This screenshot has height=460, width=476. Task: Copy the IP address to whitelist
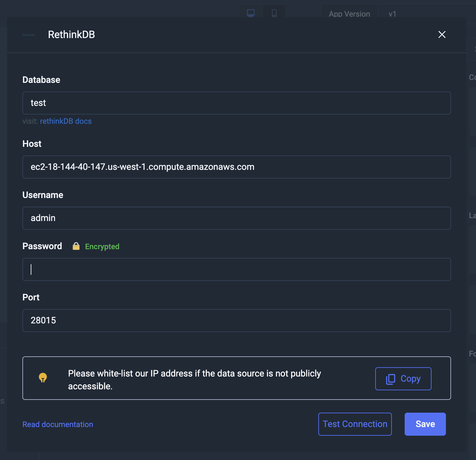[x=403, y=379]
